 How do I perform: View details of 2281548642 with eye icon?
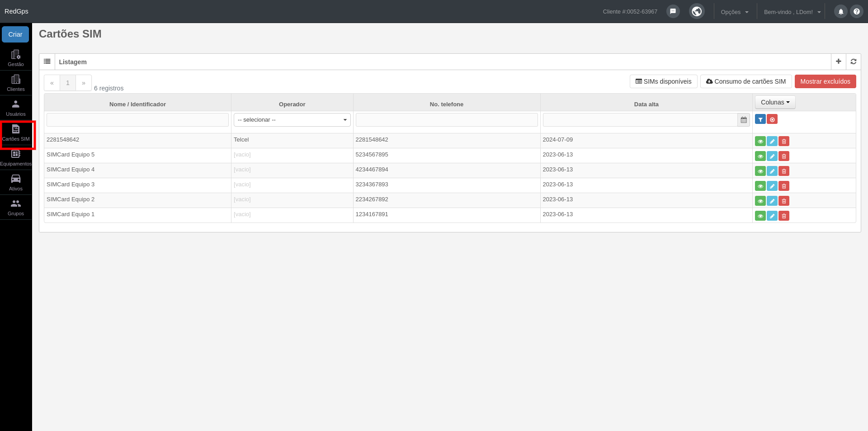pyautogui.click(x=760, y=141)
